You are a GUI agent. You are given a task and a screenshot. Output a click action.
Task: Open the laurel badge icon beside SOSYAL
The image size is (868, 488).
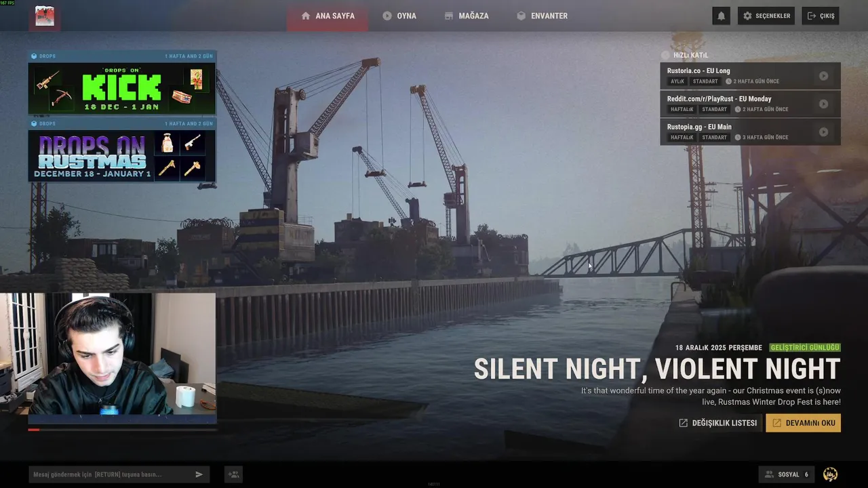pos(830,474)
